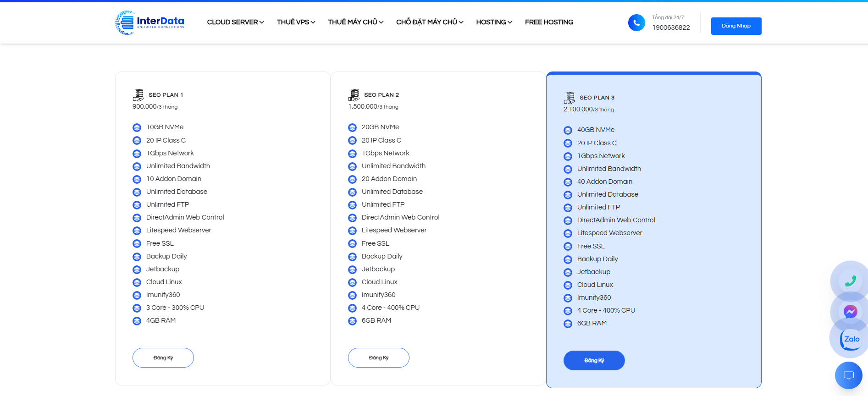This screenshot has height=396, width=868.
Task: Open the Zalo chat widget
Action: pyautogui.click(x=851, y=339)
